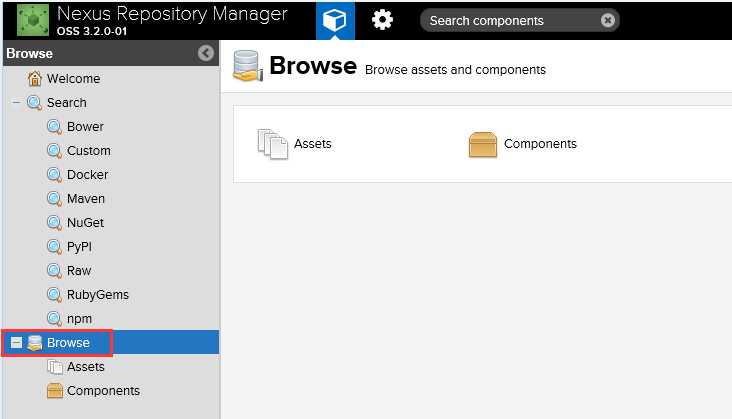Click the Welcome house icon
The image size is (732, 419).
click(35, 78)
